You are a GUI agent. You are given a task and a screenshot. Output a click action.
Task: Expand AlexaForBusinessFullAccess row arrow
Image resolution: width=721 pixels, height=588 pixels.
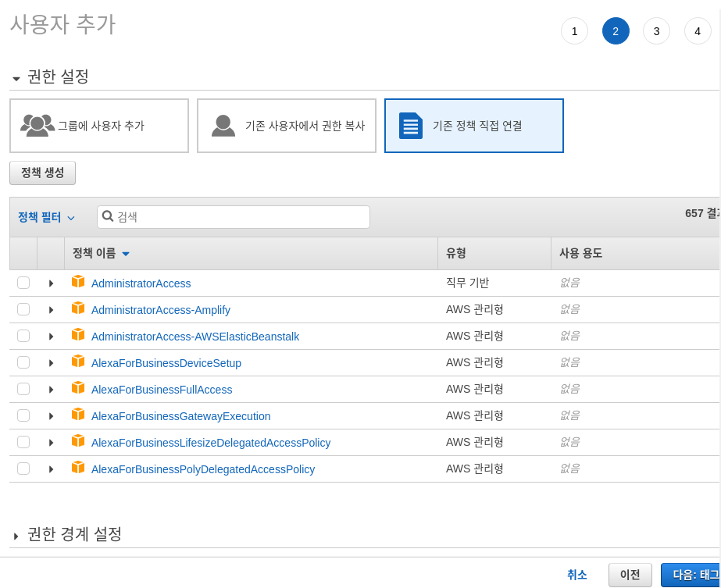[x=51, y=390]
